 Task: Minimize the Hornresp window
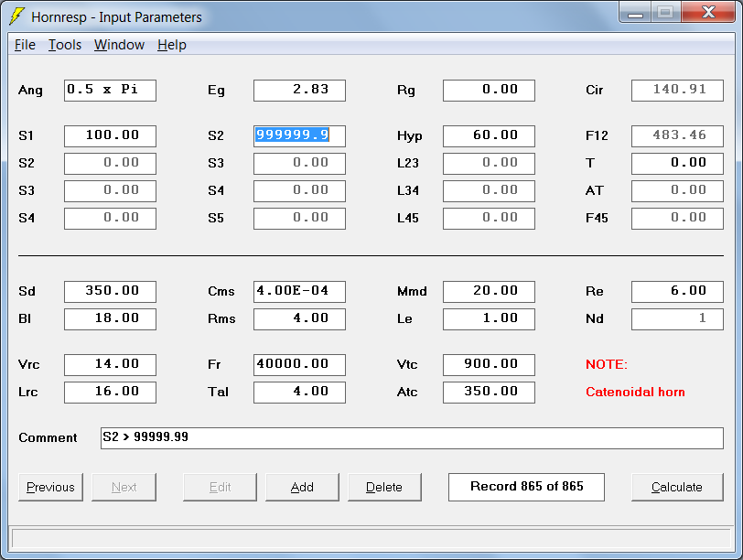[x=635, y=12]
